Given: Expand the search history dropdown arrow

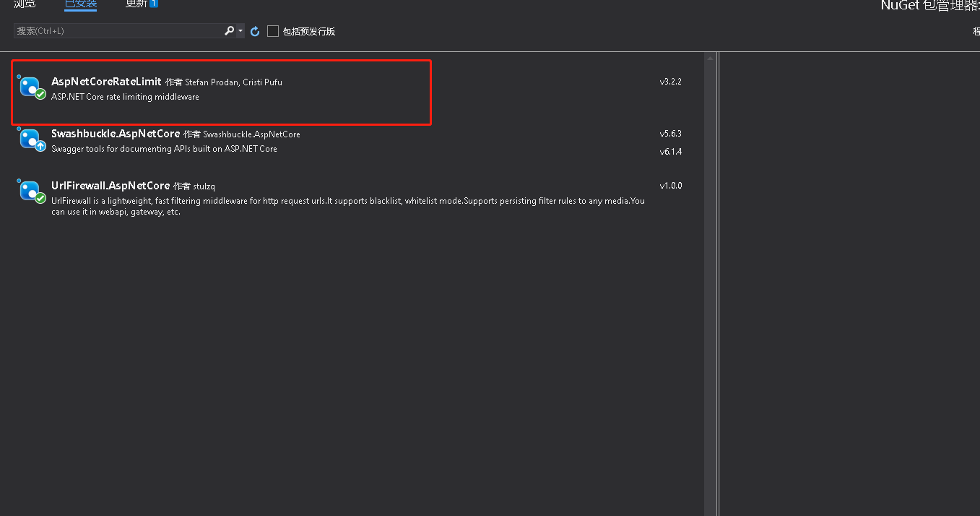Looking at the screenshot, I should point(240,31).
